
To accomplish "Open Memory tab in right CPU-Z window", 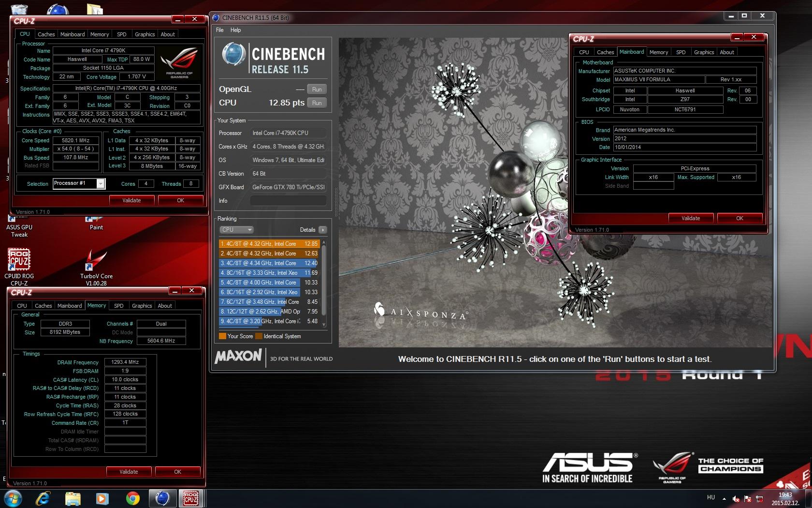I will point(659,52).
